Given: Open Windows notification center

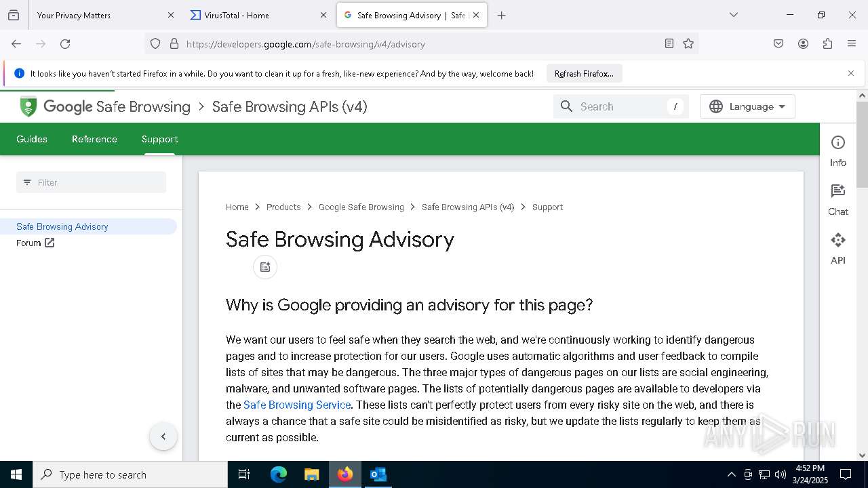Looking at the screenshot, I should [x=846, y=474].
